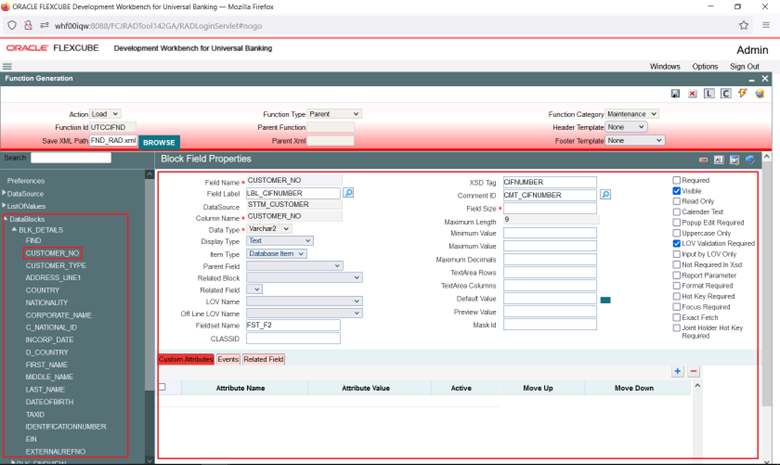This screenshot has height=465, width=780.
Task: Open Comment ID lookup magnifier
Action: (x=605, y=194)
